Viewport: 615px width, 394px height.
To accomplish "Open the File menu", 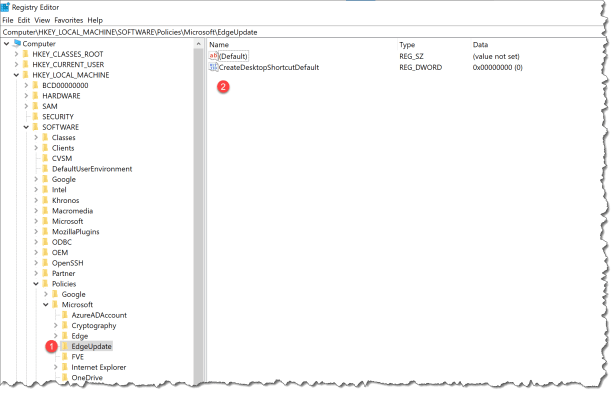I will tap(8, 20).
